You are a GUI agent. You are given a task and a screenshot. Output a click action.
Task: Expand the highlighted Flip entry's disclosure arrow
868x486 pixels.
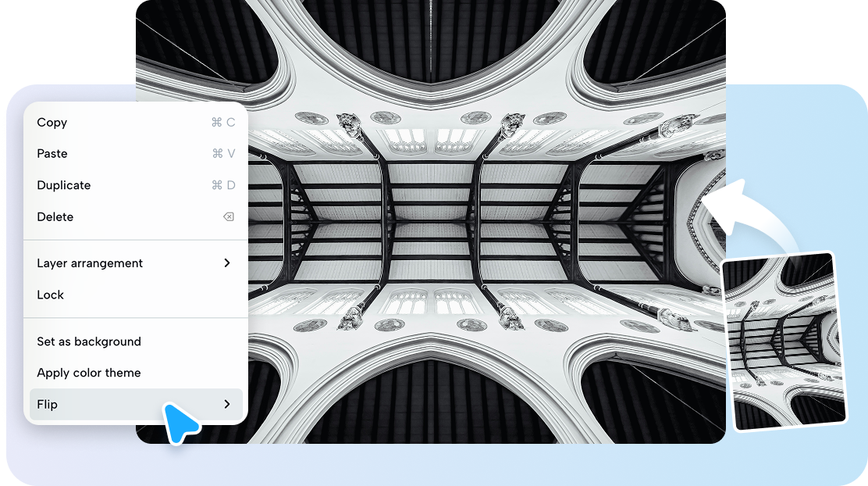point(227,404)
